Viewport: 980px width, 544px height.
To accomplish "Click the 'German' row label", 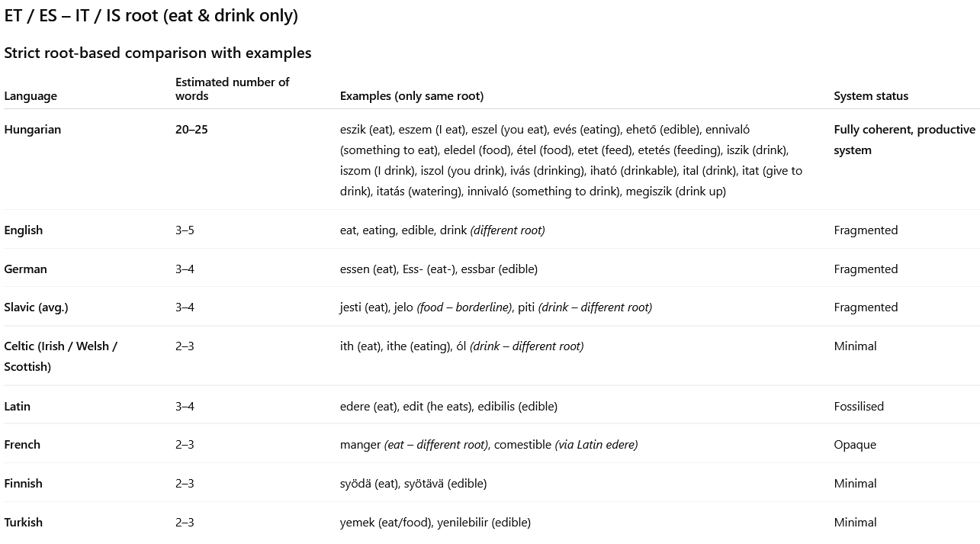I will [x=25, y=269].
